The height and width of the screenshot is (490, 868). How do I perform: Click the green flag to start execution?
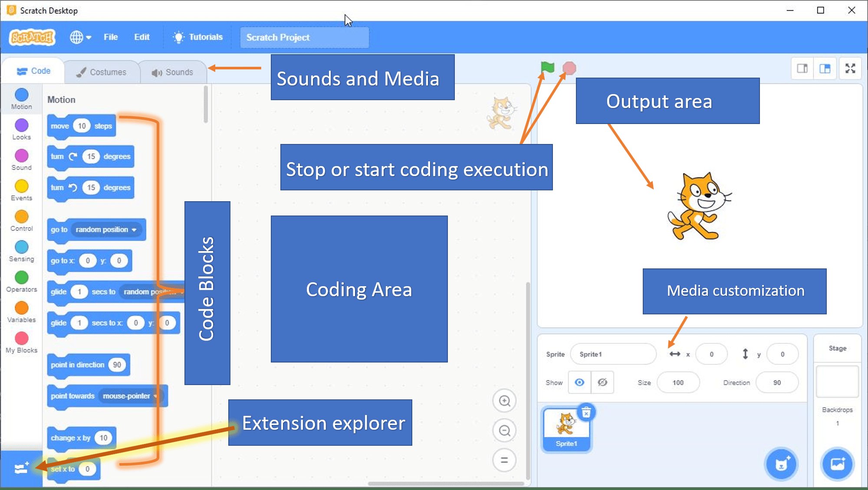click(x=547, y=68)
